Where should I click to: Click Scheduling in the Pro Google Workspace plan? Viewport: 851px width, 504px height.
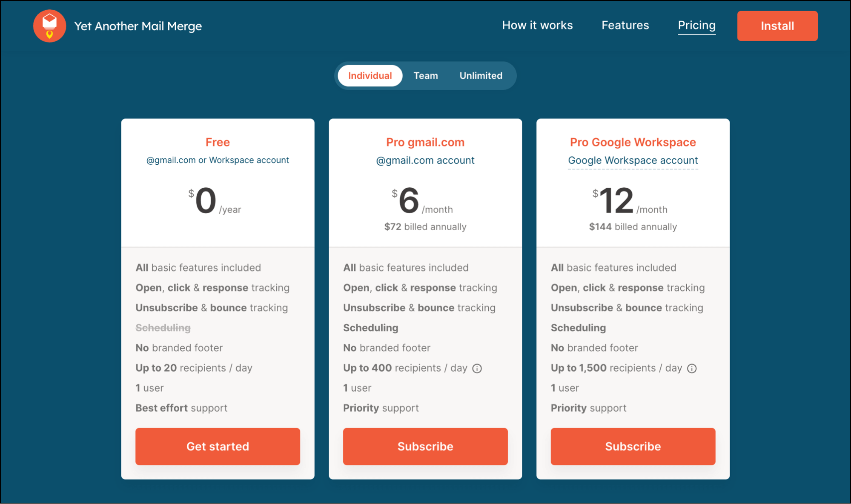pos(579,328)
